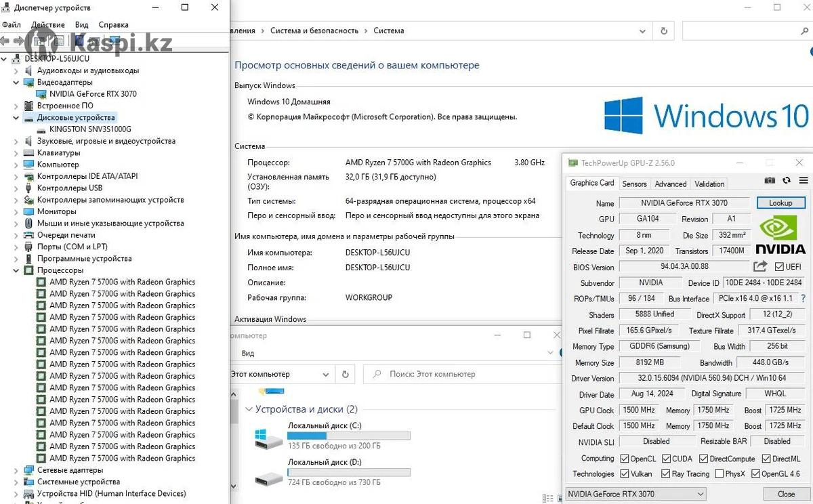Click the Local Disk (C:) drive icon
813x504 pixels.
pyautogui.click(x=269, y=439)
